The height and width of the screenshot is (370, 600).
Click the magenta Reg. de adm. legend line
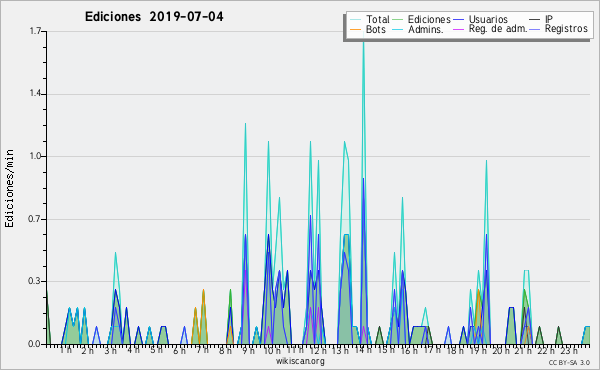458,29
